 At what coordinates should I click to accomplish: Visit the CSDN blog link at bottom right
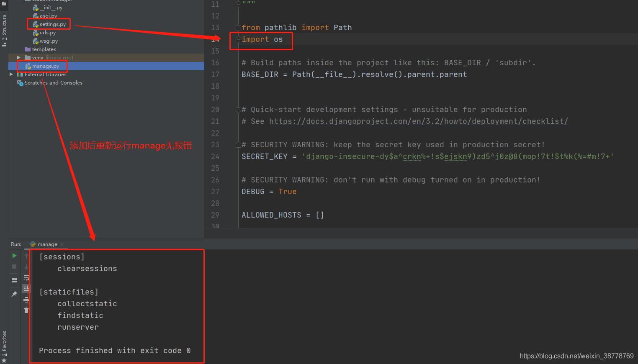[x=576, y=356]
